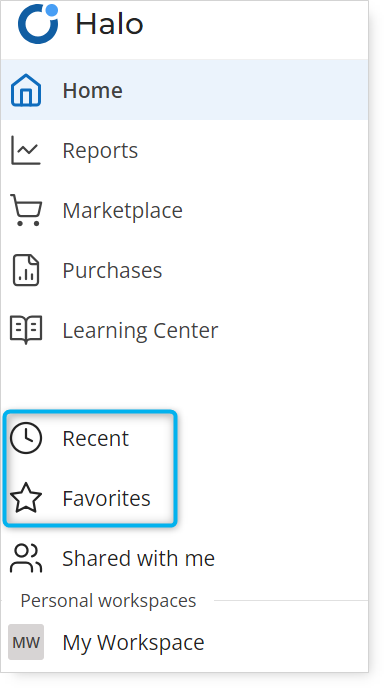Click the Purchases document icon

click(26, 270)
